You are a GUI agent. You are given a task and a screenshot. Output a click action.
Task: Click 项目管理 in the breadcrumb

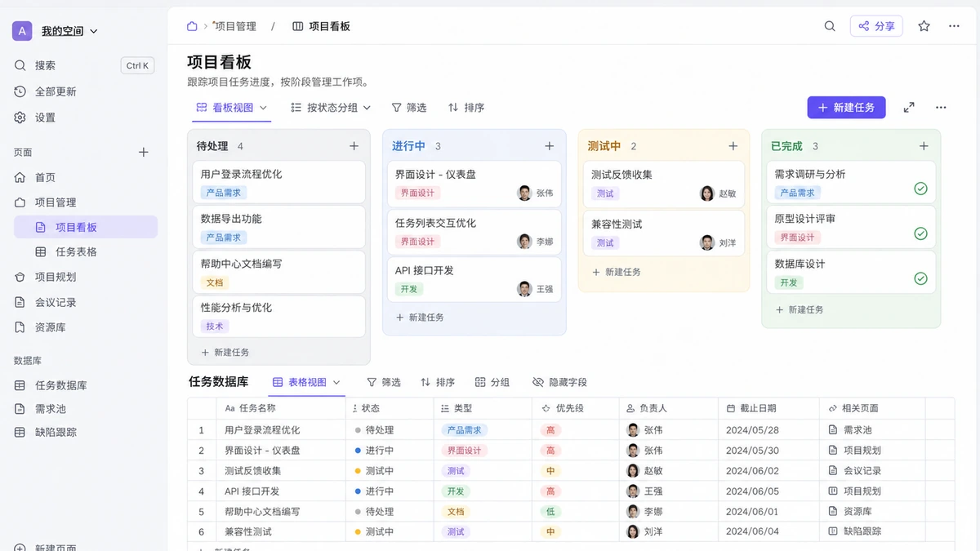235,26
